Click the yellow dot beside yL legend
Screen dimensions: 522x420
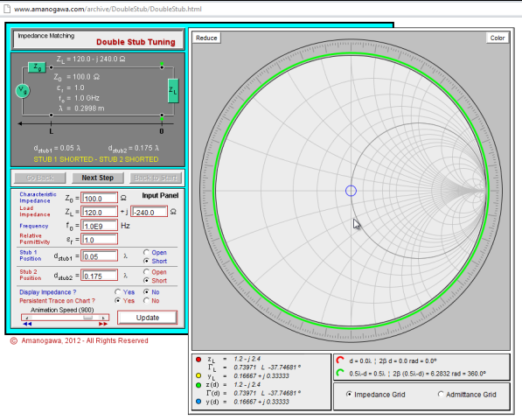coord(198,375)
